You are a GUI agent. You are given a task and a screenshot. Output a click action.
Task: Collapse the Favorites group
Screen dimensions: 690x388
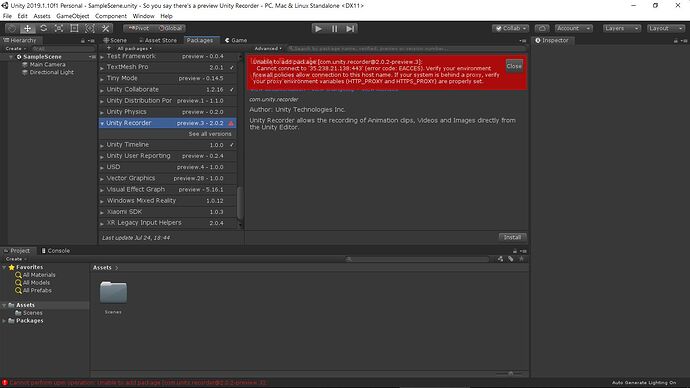tap(4, 267)
